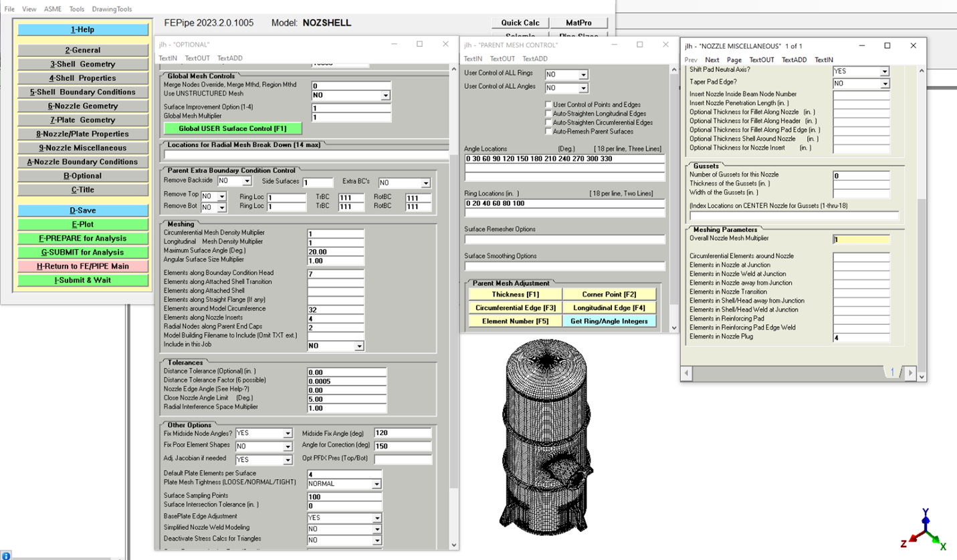Select F-PREPARE for Analysis in the sidebar
The image size is (957, 560).
click(84, 238)
